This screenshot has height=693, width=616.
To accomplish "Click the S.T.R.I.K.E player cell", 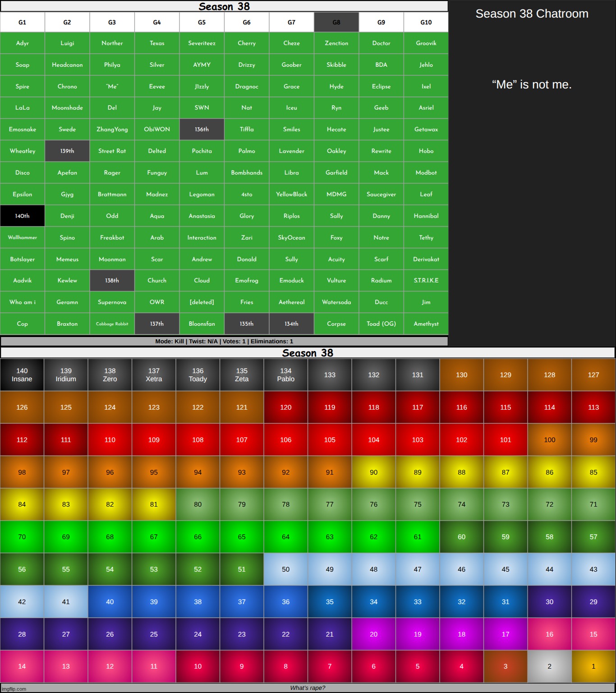I will pos(426,281).
